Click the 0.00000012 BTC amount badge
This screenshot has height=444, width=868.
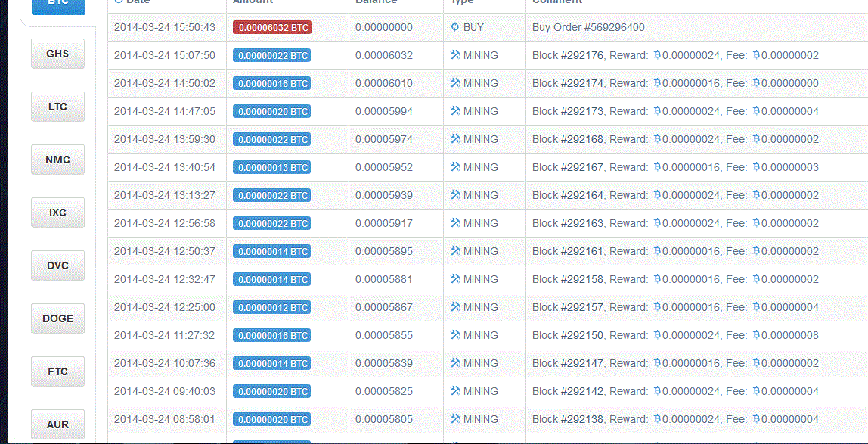pyautogui.click(x=271, y=307)
